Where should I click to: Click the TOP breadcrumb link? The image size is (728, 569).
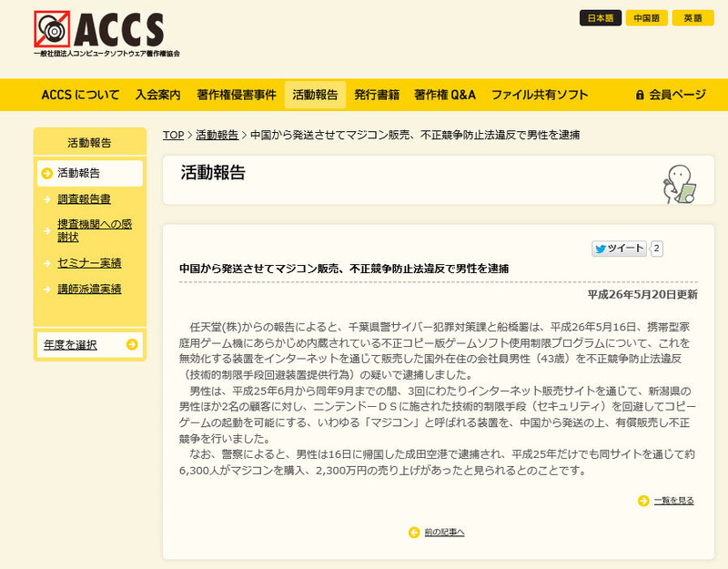pyautogui.click(x=173, y=135)
